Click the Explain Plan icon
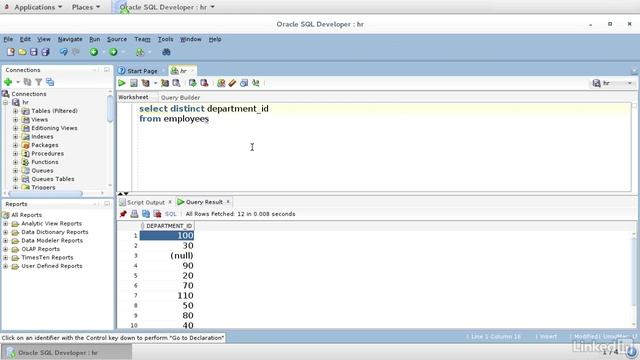 (x=146, y=83)
